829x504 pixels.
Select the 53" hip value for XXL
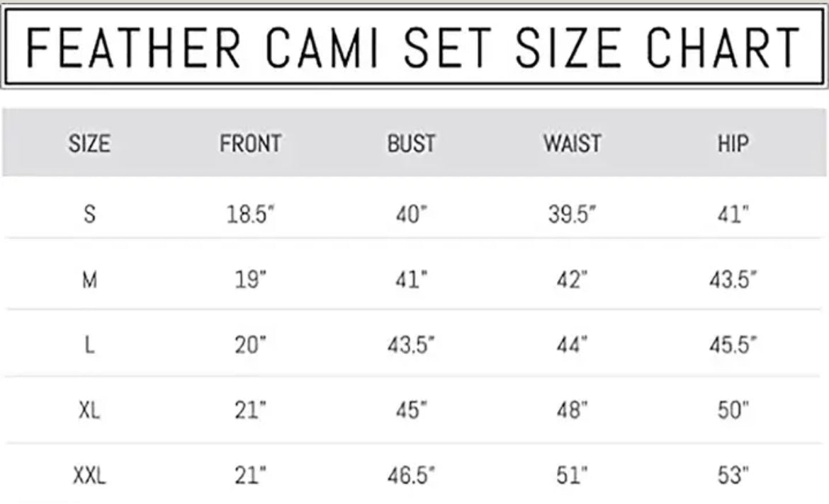tap(733, 476)
